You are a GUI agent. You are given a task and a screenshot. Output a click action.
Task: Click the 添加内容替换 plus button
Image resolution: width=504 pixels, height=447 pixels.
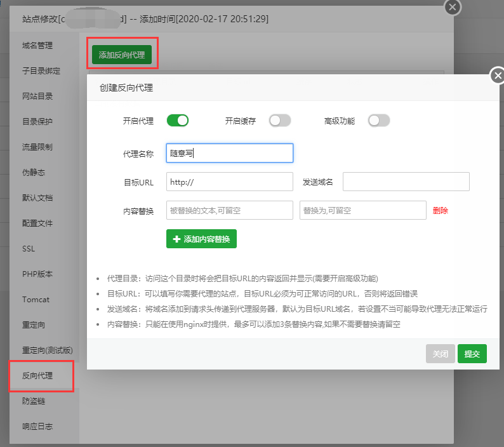point(201,239)
